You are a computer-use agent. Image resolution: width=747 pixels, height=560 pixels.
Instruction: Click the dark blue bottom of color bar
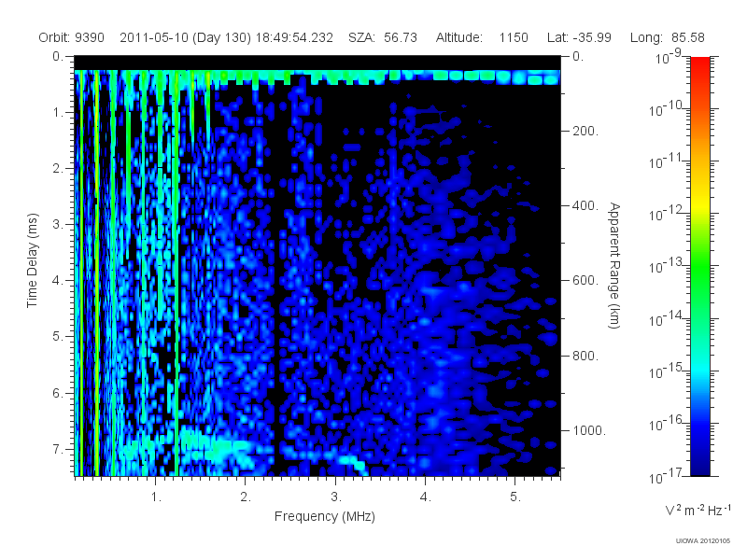tap(699, 467)
